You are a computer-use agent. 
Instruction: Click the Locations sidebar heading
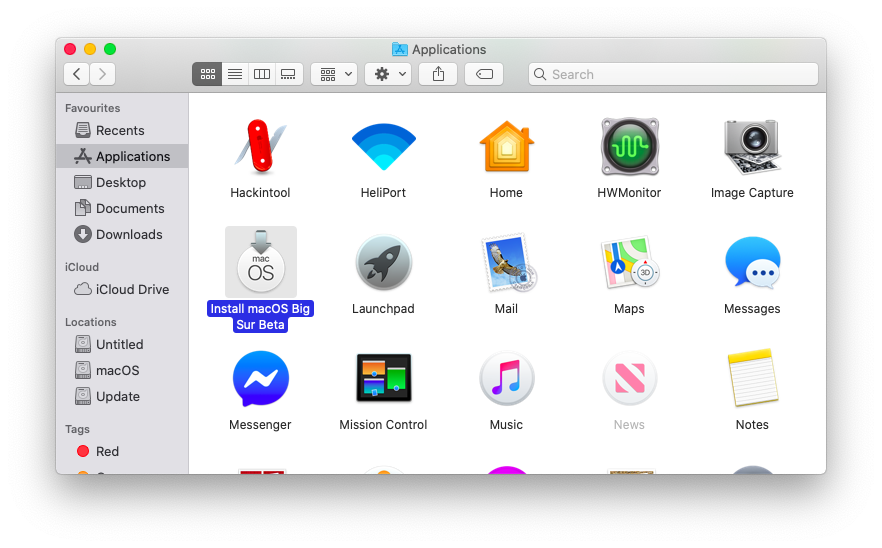[91, 322]
